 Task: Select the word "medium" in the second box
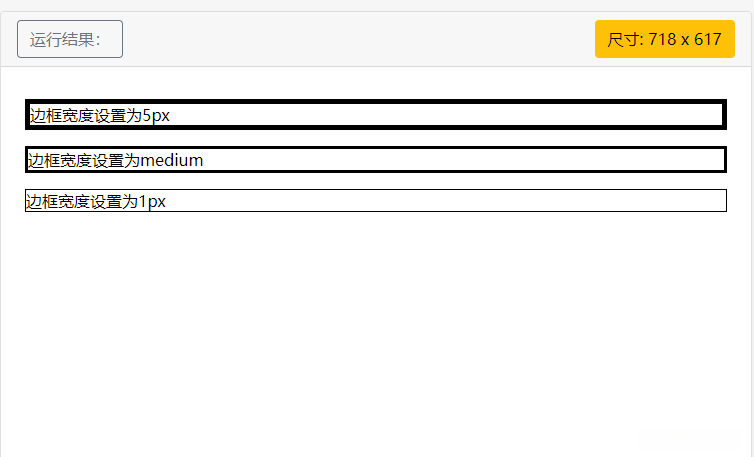pyautogui.click(x=172, y=160)
